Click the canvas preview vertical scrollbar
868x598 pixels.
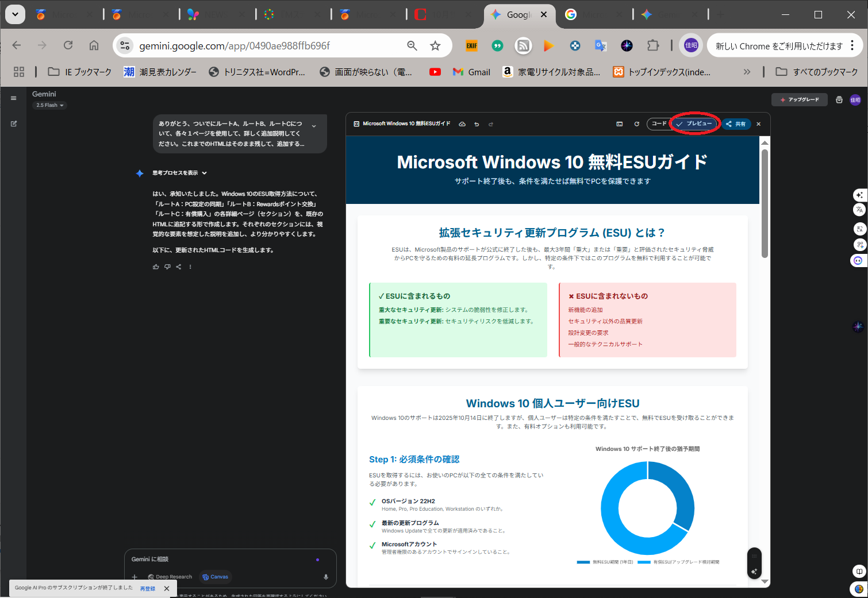click(765, 204)
